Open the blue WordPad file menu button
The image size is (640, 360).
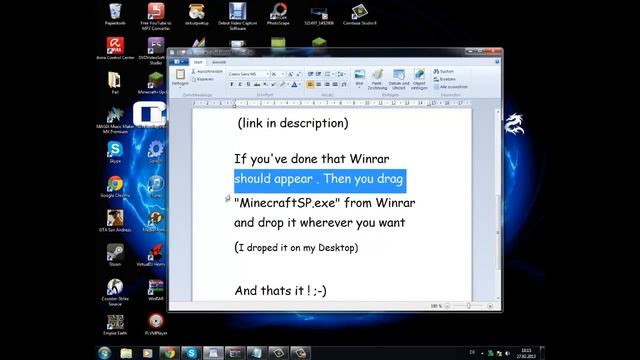pos(179,62)
